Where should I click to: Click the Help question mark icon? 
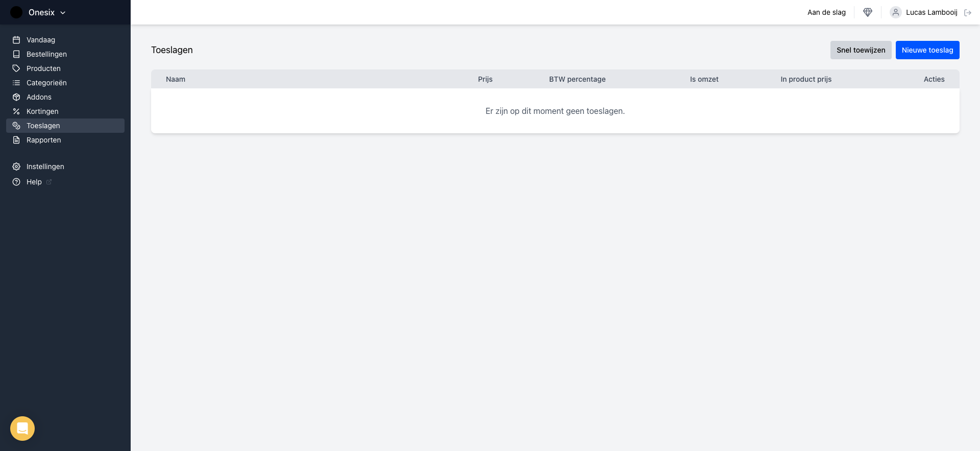point(16,182)
